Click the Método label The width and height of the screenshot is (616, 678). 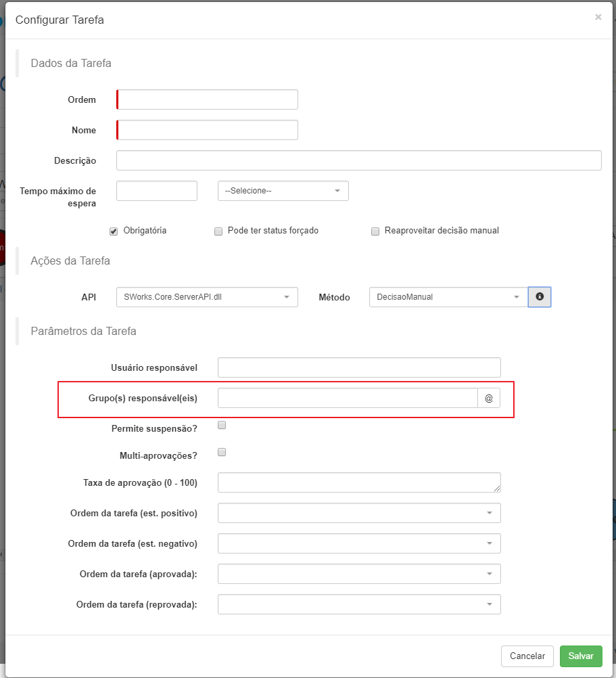(334, 297)
